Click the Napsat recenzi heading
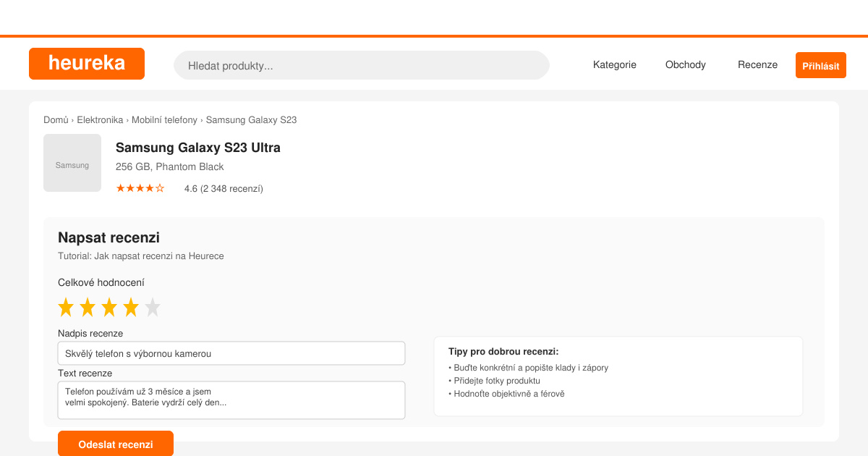 tap(109, 237)
